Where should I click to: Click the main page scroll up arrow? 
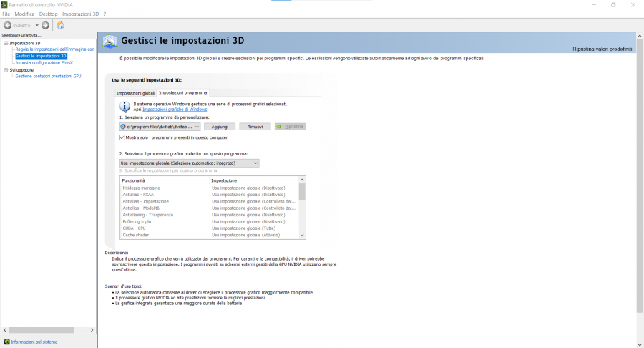tap(640, 36)
